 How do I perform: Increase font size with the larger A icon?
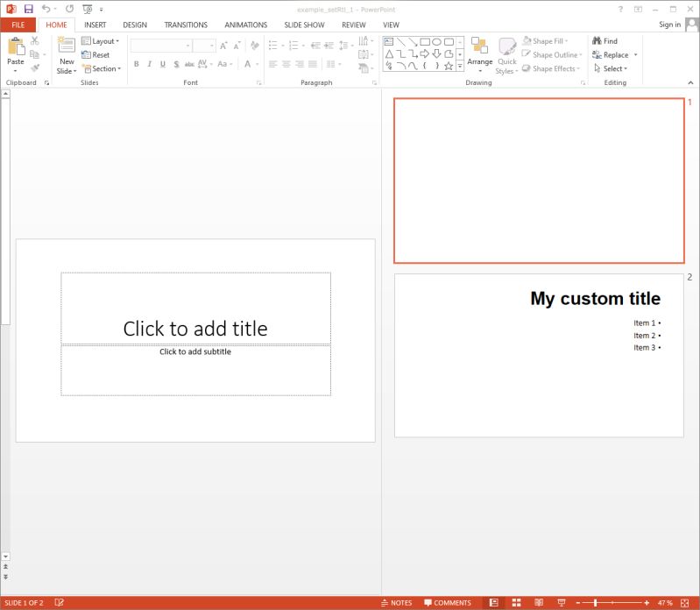point(223,45)
